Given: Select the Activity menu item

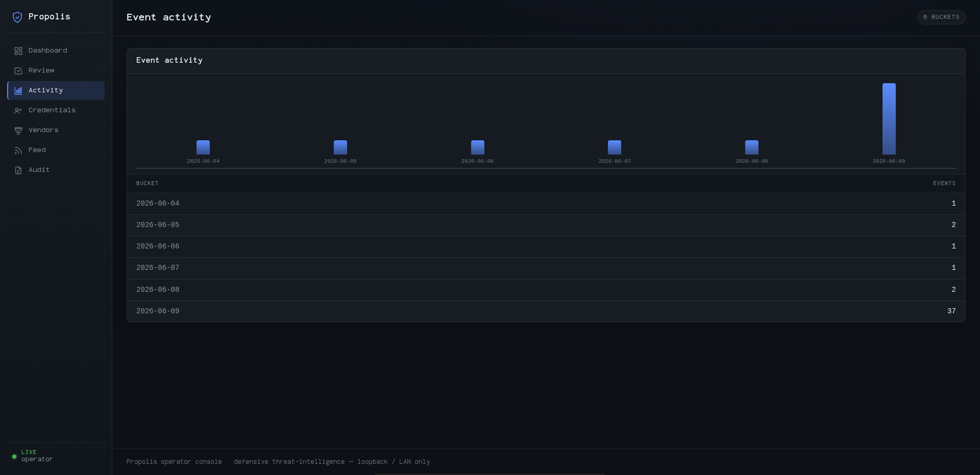Looking at the screenshot, I should pos(56,90).
